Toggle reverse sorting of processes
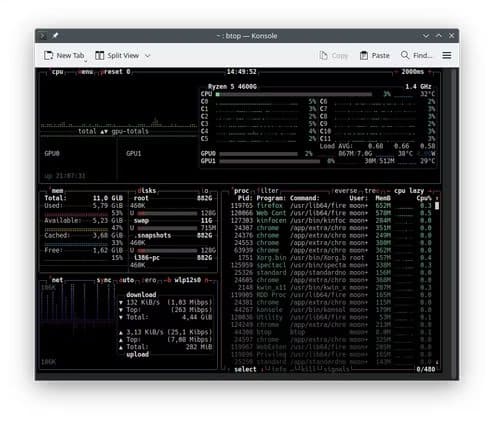Image resolution: width=494 pixels, height=422 pixels. coord(345,191)
